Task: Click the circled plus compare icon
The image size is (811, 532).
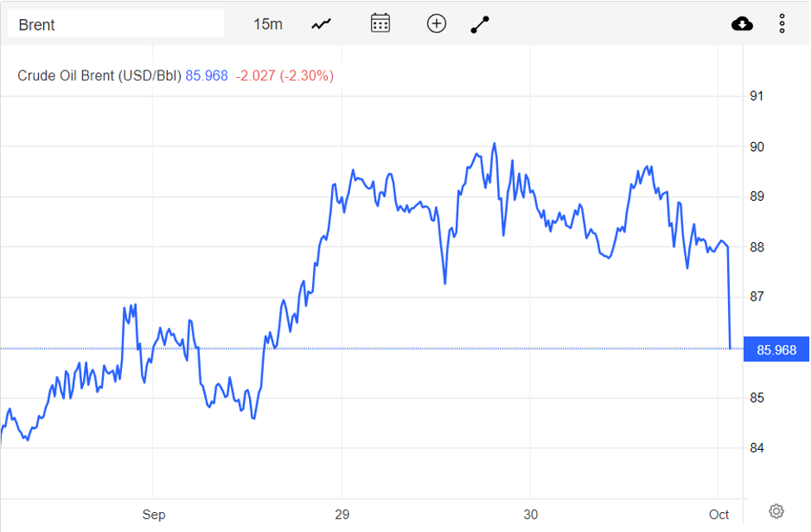Action: (437, 23)
